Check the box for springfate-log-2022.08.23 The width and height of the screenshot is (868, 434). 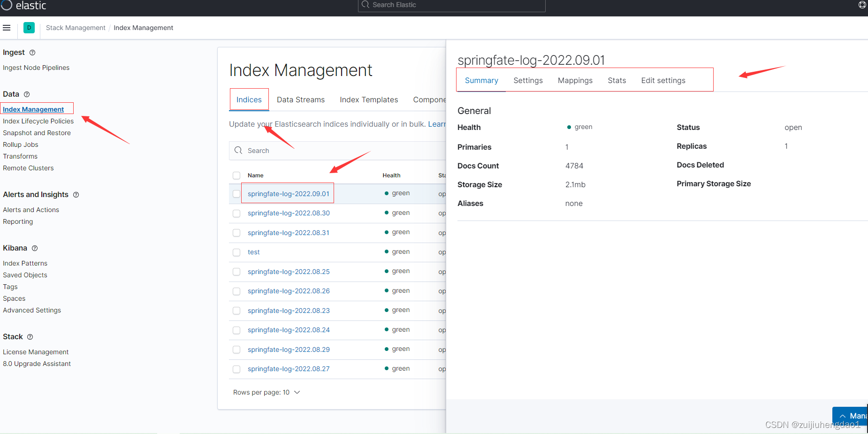[x=236, y=311]
